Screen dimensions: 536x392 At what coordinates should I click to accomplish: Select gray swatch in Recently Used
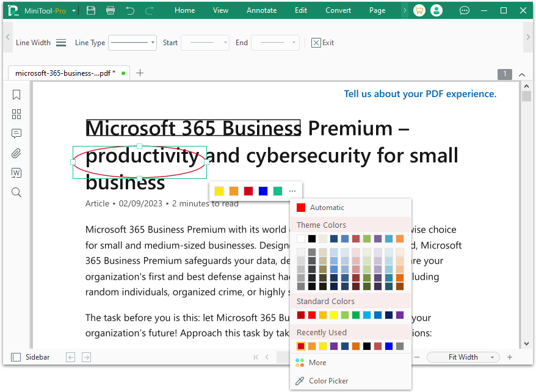coord(400,346)
